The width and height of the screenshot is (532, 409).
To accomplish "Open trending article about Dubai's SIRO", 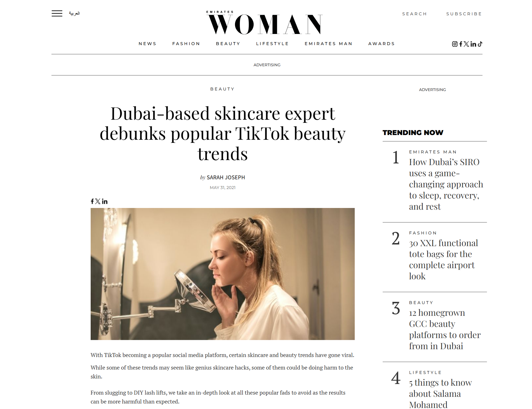I will point(446,184).
